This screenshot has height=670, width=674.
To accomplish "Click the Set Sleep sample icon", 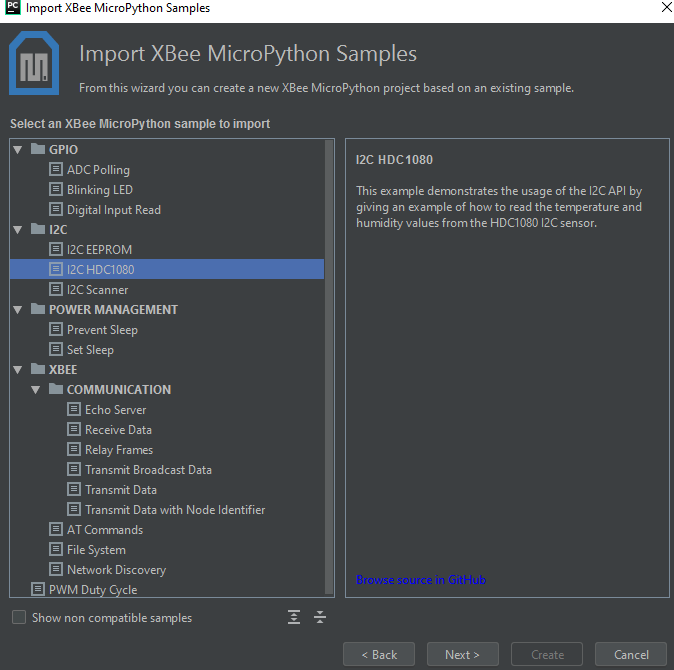I will click(55, 349).
